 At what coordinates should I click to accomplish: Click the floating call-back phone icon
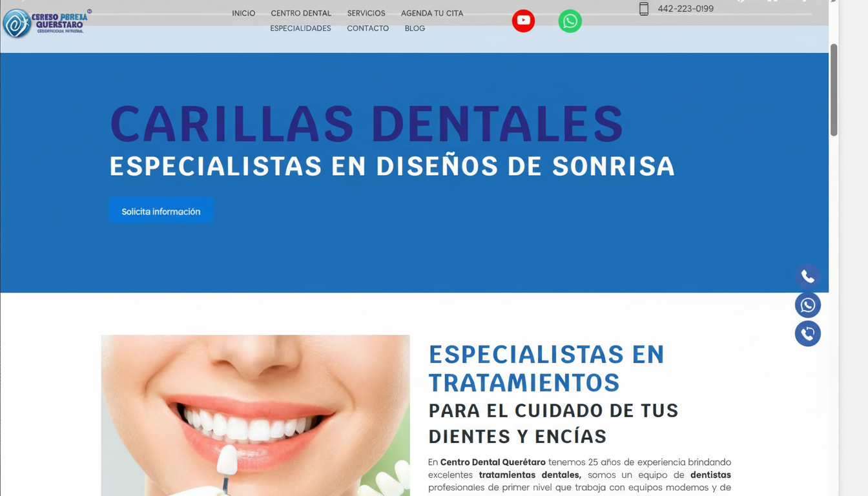tap(808, 334)
